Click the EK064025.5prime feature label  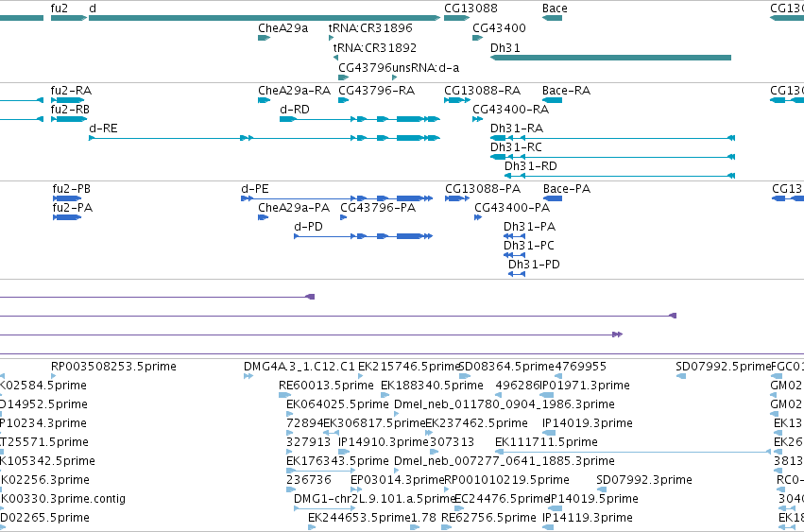point(337,404)
